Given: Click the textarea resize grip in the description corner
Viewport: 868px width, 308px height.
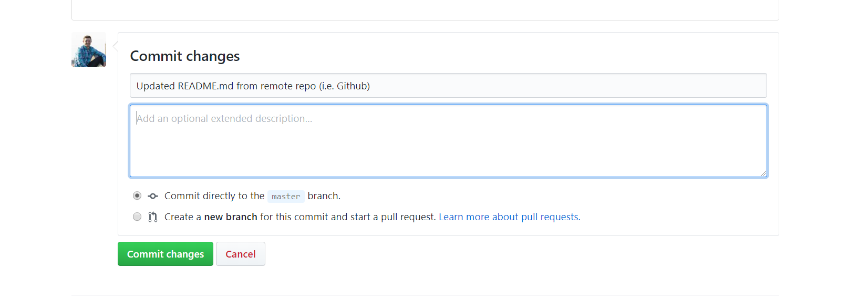Looking at the screenshot, I should [763, 173].
